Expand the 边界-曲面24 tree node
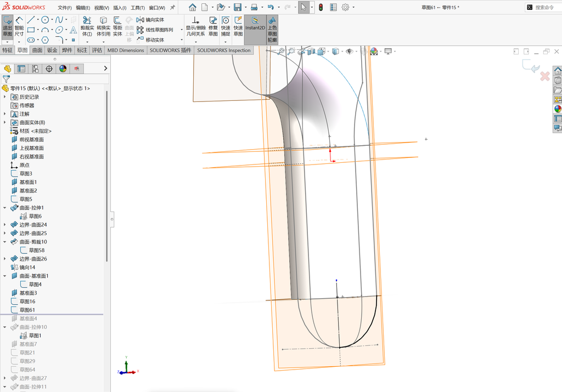The width and height of the screenshot is (562, 392). [4, 225]
